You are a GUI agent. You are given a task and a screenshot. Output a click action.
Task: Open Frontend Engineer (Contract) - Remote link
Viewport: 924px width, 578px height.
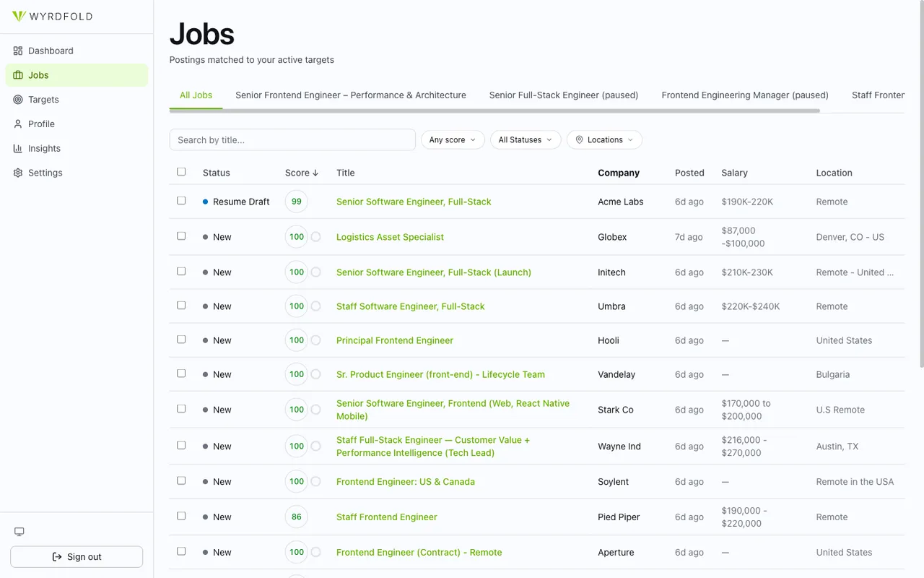419,553
